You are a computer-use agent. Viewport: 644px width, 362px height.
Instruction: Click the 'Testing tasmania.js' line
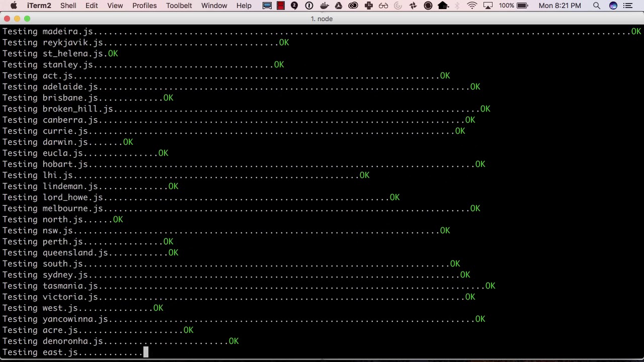249,286
